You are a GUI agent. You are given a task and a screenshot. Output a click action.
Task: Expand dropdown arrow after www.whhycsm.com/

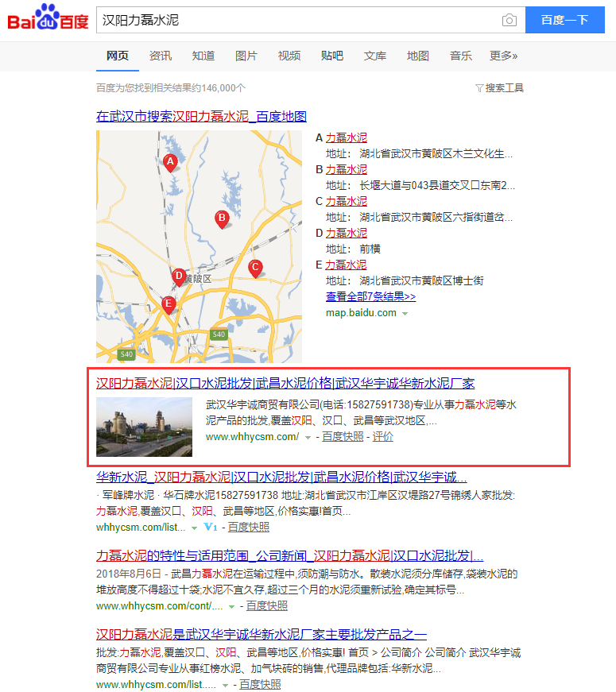308,437
